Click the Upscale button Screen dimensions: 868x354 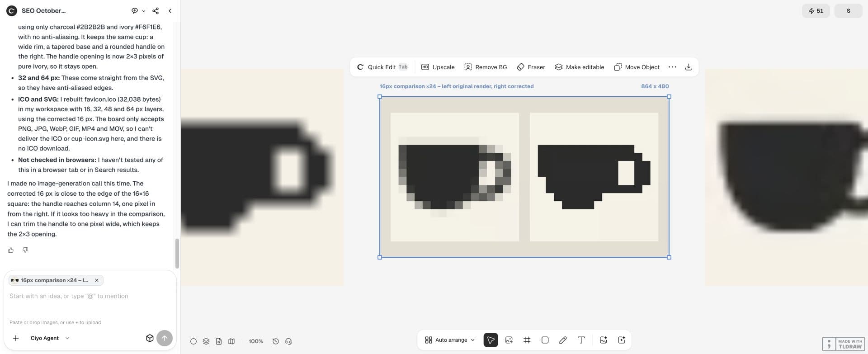click(x=438, y=67)
